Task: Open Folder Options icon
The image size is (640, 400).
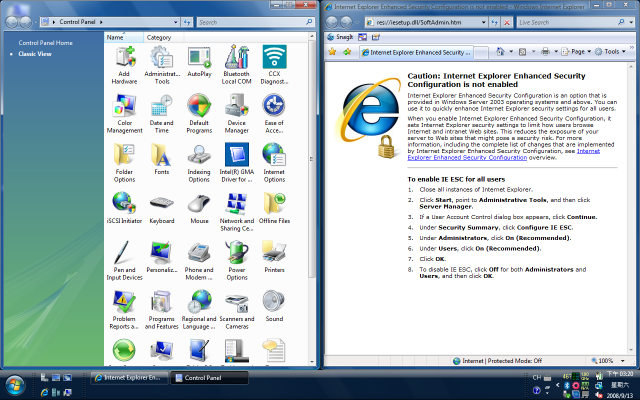Action: tap(124, 163)
